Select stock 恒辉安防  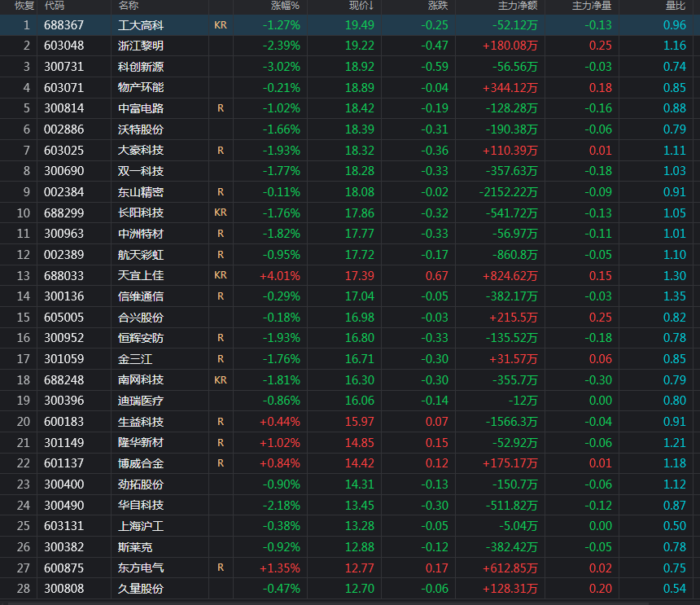tap(141, 338)
